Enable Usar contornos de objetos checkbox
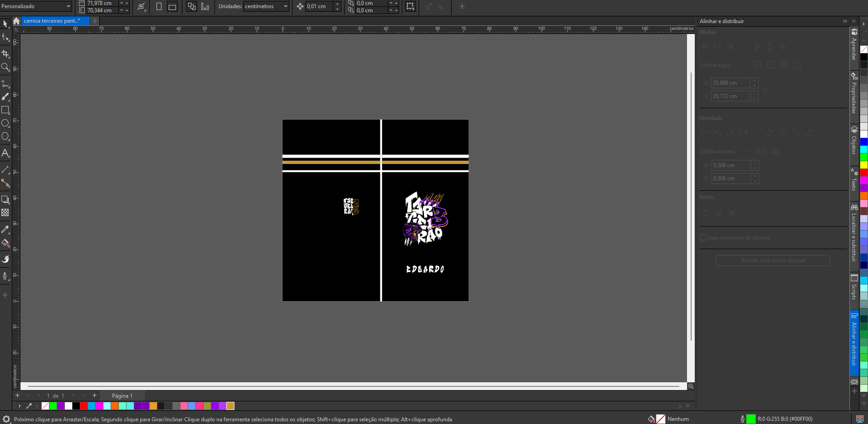The height and width of the screenshot is (424, 868). 703,238
